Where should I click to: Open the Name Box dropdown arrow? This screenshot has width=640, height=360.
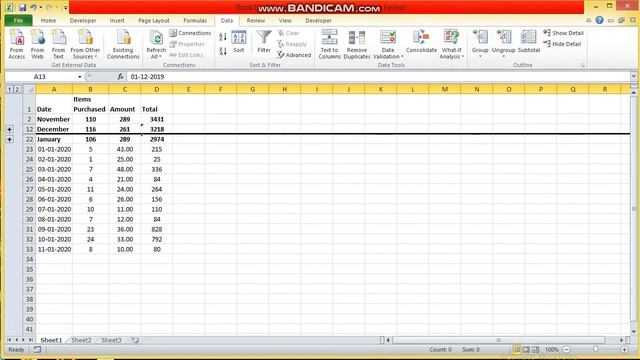coord(80,77)
